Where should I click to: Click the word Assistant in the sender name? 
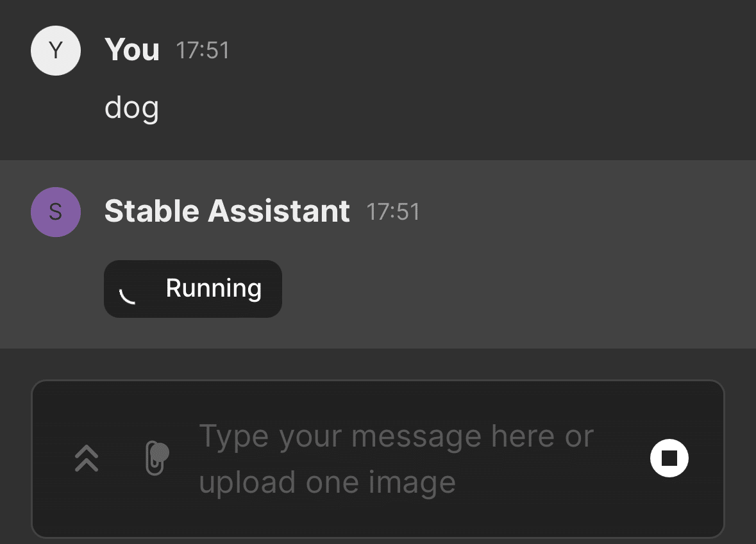[279, 211]
